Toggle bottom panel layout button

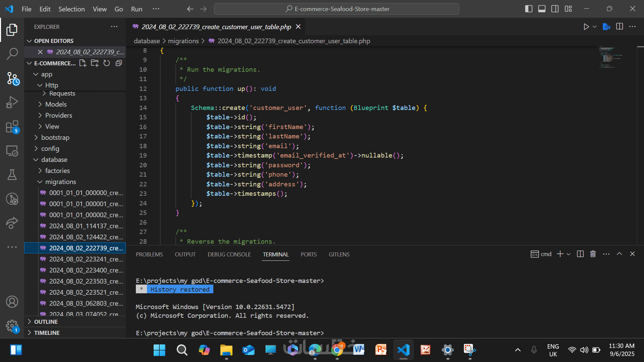click(542, 9)
